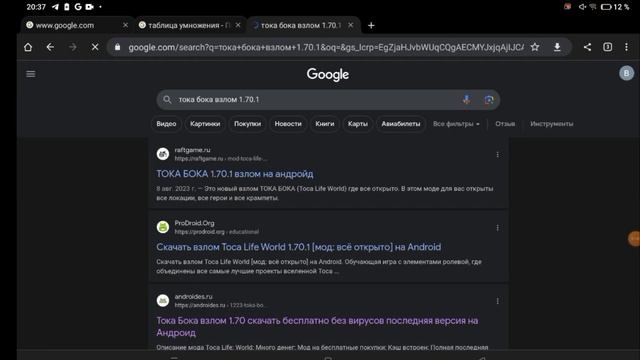Open more options for raftgame.ru result
This screenshot has width=640, height=360.
tap(497, 154)
